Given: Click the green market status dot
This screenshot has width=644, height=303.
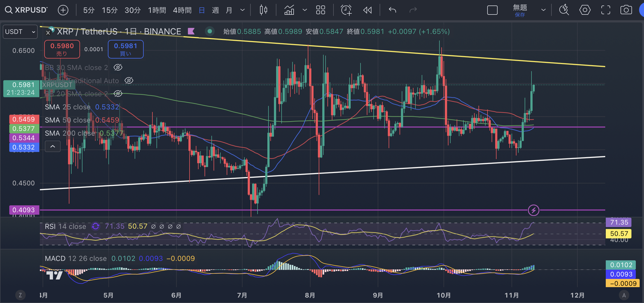Looking at the screenshot, I should click(210, 31).
